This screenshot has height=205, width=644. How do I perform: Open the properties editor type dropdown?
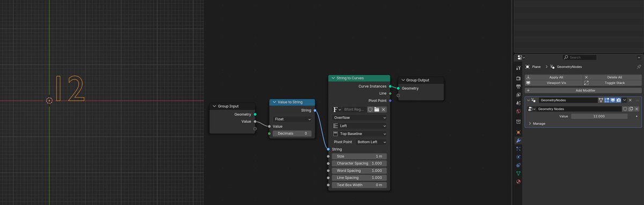pos(521,57)
